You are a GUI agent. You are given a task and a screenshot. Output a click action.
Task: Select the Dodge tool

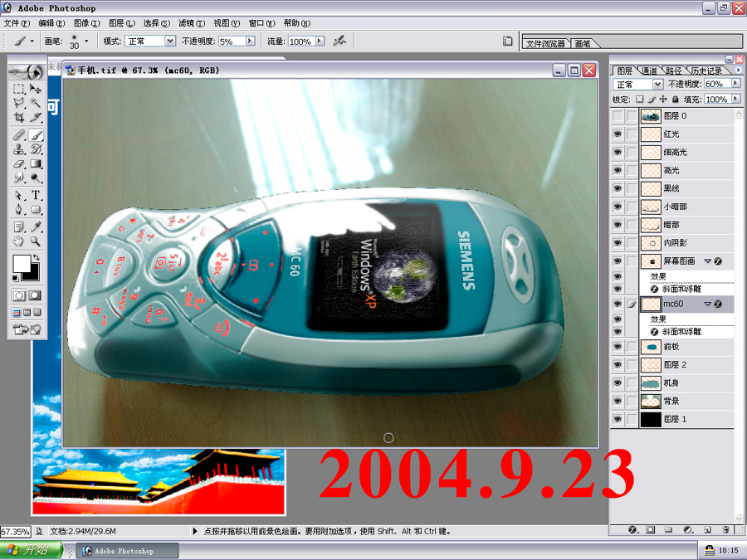tap(35, 178)
